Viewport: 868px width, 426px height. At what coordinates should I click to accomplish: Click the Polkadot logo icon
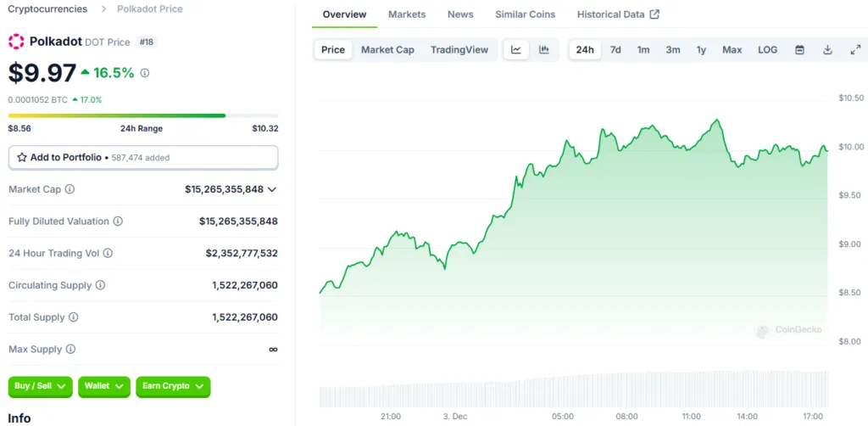coord(17,42)
